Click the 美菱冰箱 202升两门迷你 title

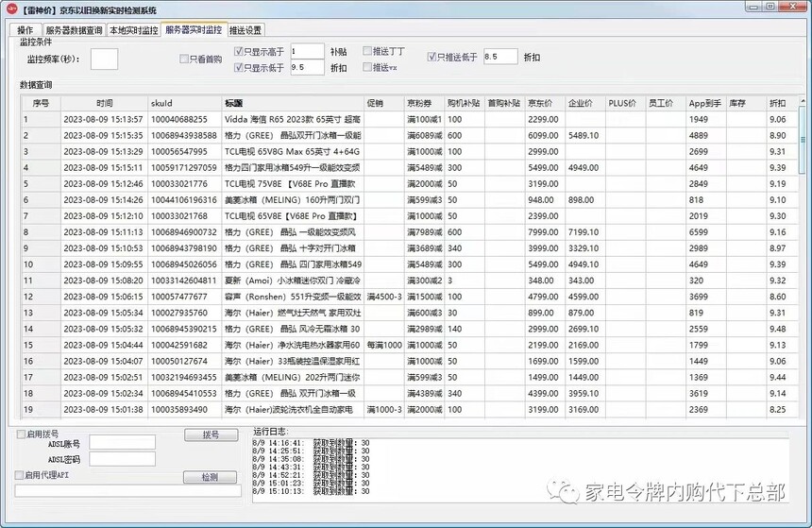pyautogui.click(x=292, y=377)
